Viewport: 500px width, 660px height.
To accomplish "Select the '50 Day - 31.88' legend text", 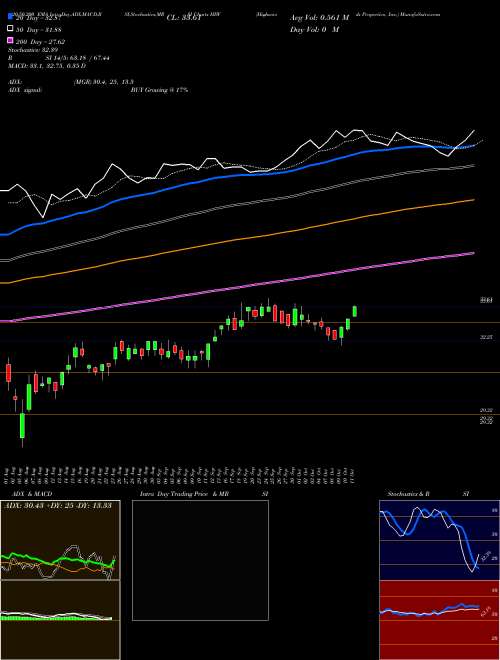I will pos(39,29).
